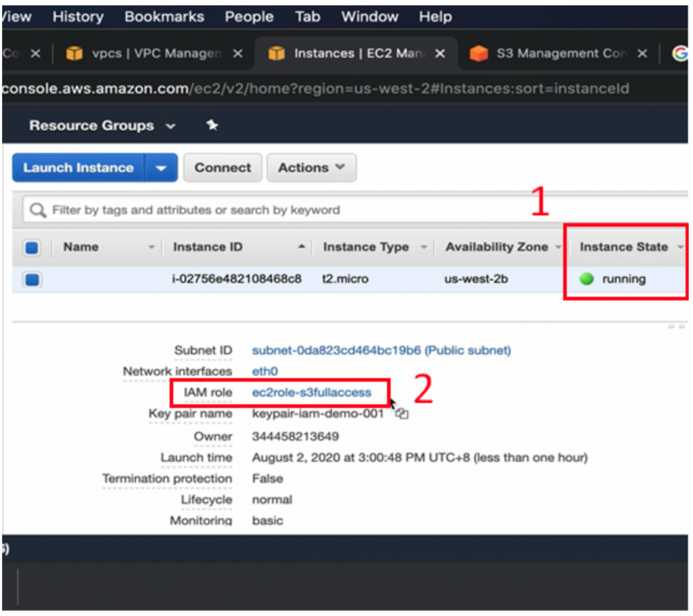Click the Instance Type column header

coord(365,247)
